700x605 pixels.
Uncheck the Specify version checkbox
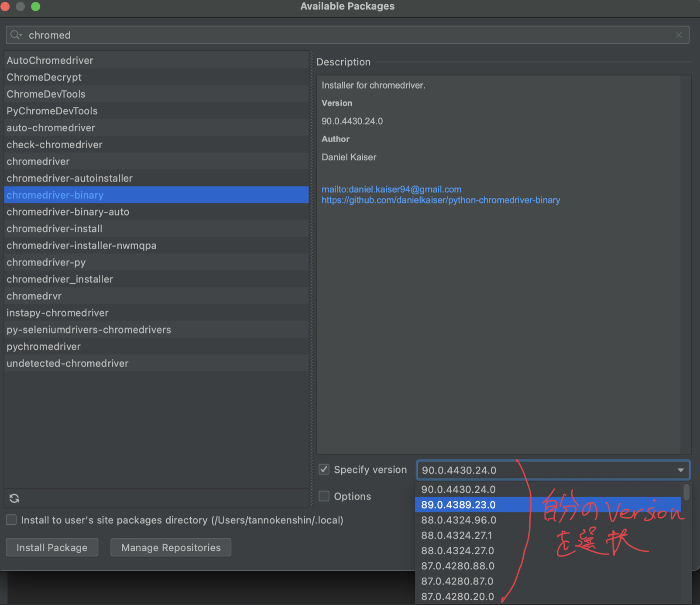pos(324,470)
